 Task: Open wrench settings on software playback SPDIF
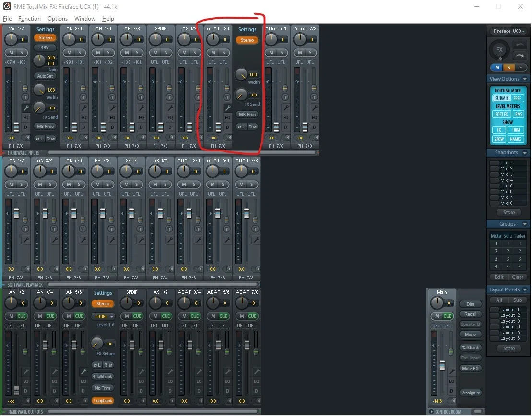[x=141, y=240]
